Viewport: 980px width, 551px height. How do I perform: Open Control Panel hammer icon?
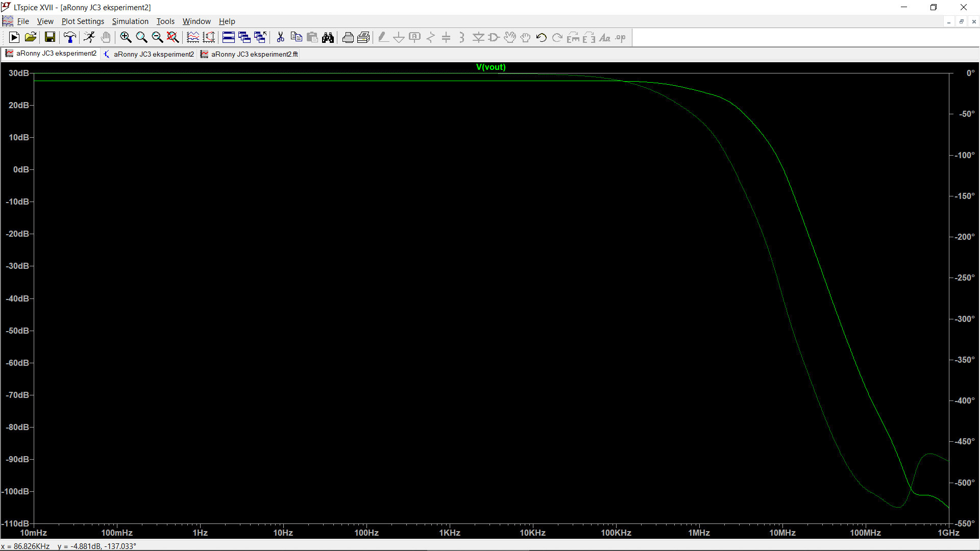pyautogui.click(x=70, y=37)
